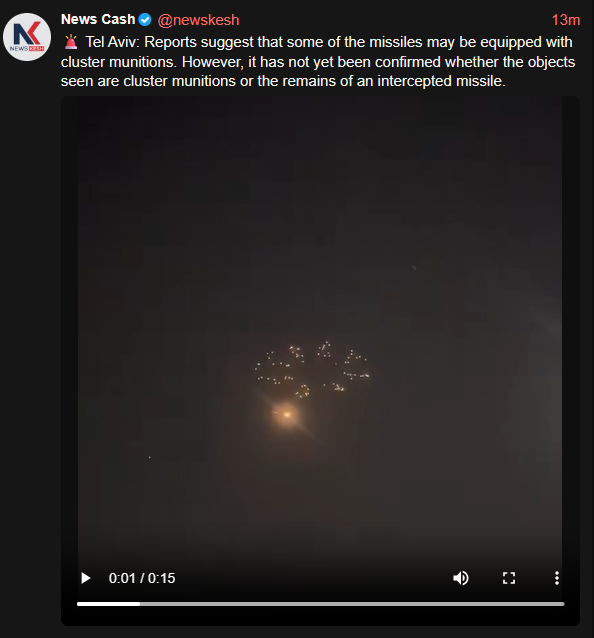Seek using the video progress bar
Screen dimensions: 594x638
(x=321, y=604)
